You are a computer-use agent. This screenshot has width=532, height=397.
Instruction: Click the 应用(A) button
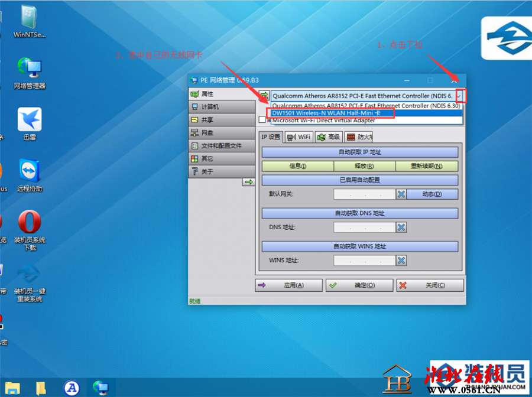tap(288, 285)
